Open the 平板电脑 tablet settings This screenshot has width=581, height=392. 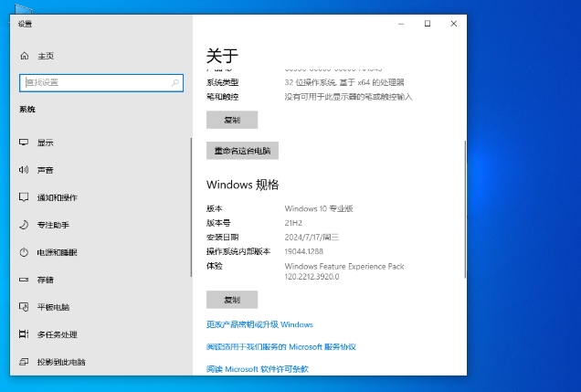[52, 307]
